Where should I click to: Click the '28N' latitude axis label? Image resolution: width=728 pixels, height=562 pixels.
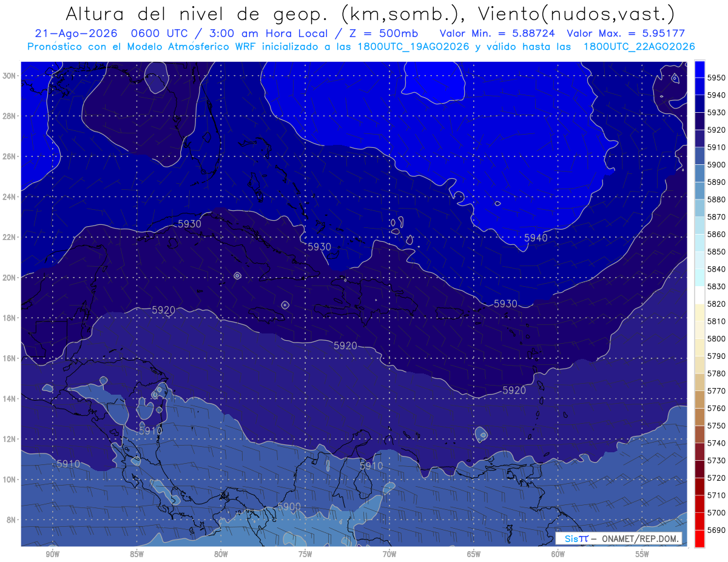click(x=8, y=116)
